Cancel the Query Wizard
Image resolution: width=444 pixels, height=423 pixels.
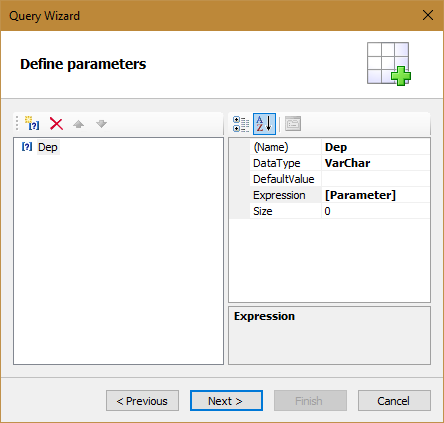click(394, 401)
